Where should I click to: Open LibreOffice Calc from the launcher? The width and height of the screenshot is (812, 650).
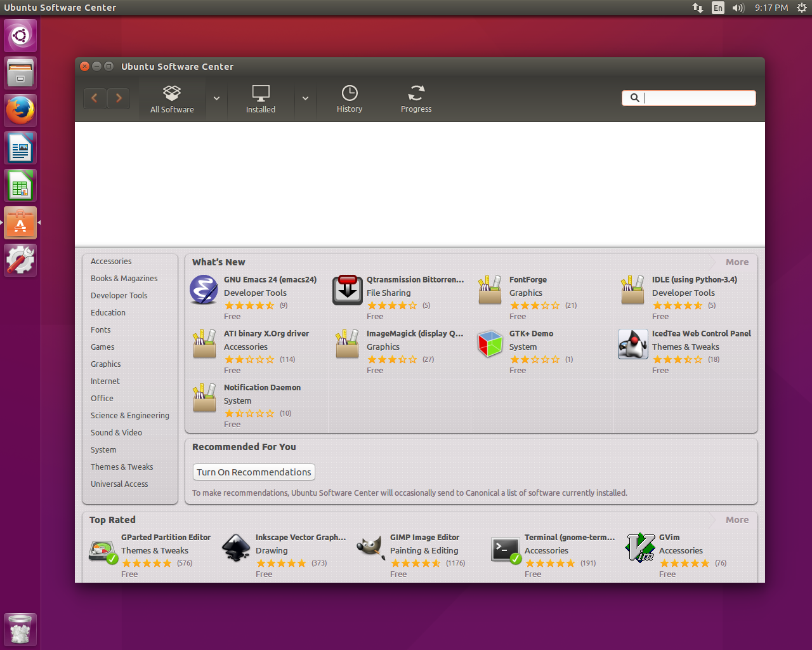(20, 185)
